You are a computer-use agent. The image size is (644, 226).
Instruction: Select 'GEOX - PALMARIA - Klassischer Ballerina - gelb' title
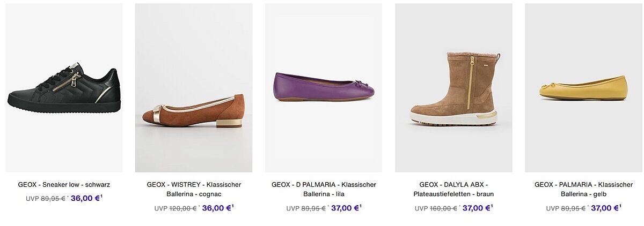[x=583, y=189]
